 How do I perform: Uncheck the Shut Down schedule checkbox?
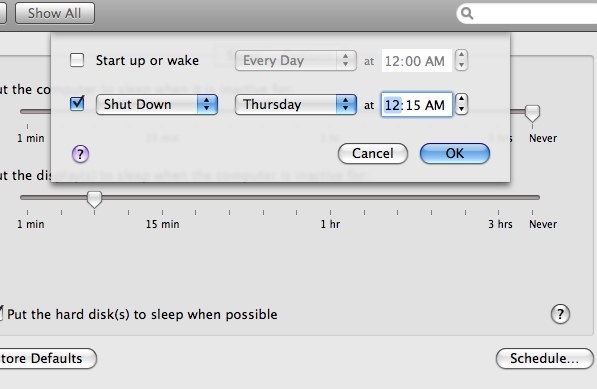(x=77, y=104)
